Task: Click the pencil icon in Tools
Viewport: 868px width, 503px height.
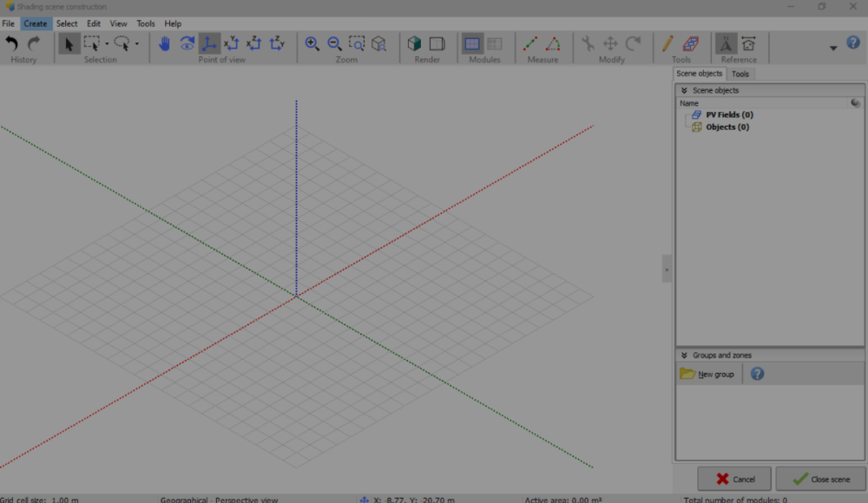Action: 667,43
